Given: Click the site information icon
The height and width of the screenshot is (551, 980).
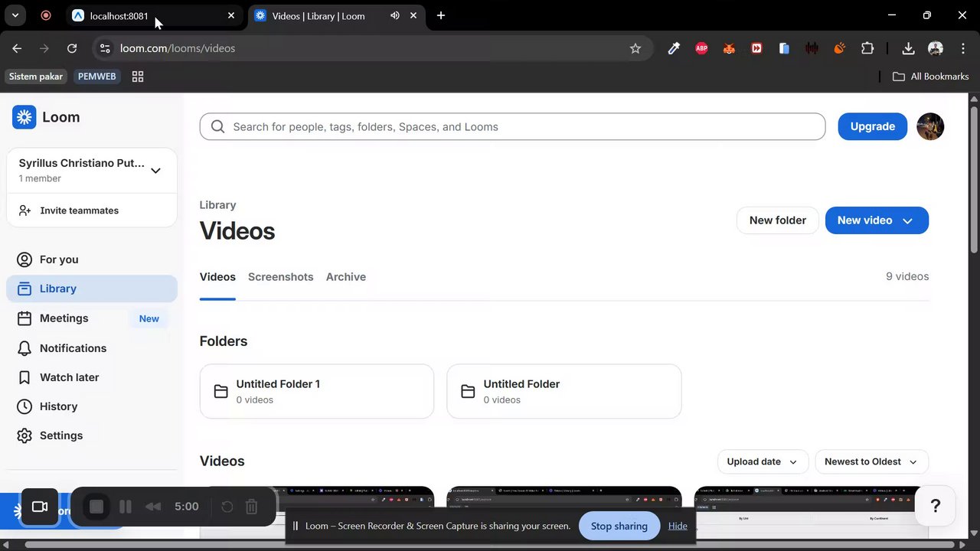Looking at the screenshot, I should coord(106,48).
